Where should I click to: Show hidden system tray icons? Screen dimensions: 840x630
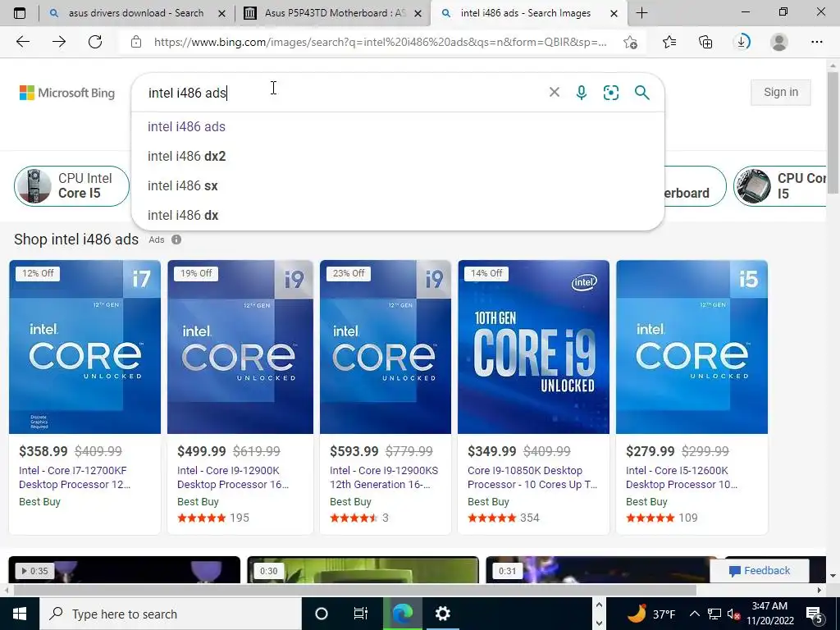(x=694, y=614)
